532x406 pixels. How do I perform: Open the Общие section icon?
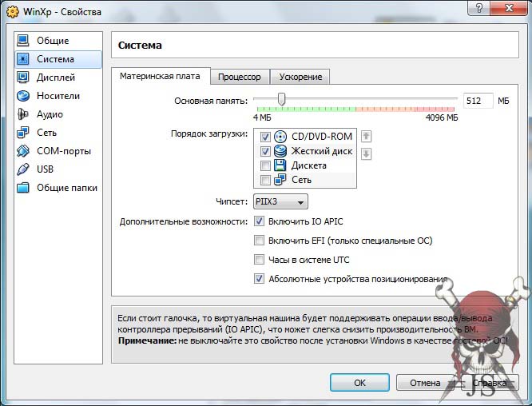tap(22, 41)
